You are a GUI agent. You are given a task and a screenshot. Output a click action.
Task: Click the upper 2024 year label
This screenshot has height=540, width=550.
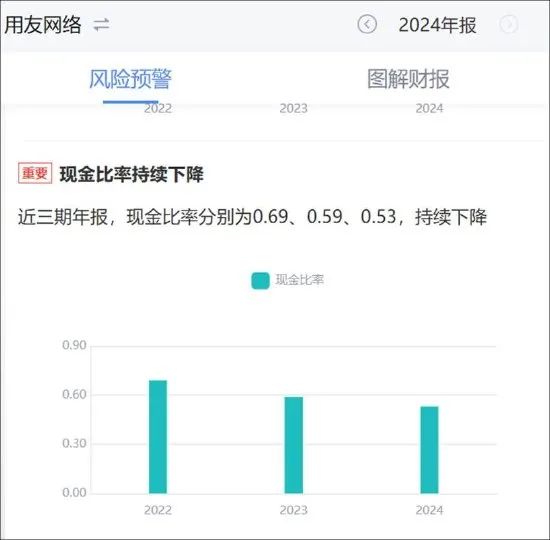click(x=429, y=108)
